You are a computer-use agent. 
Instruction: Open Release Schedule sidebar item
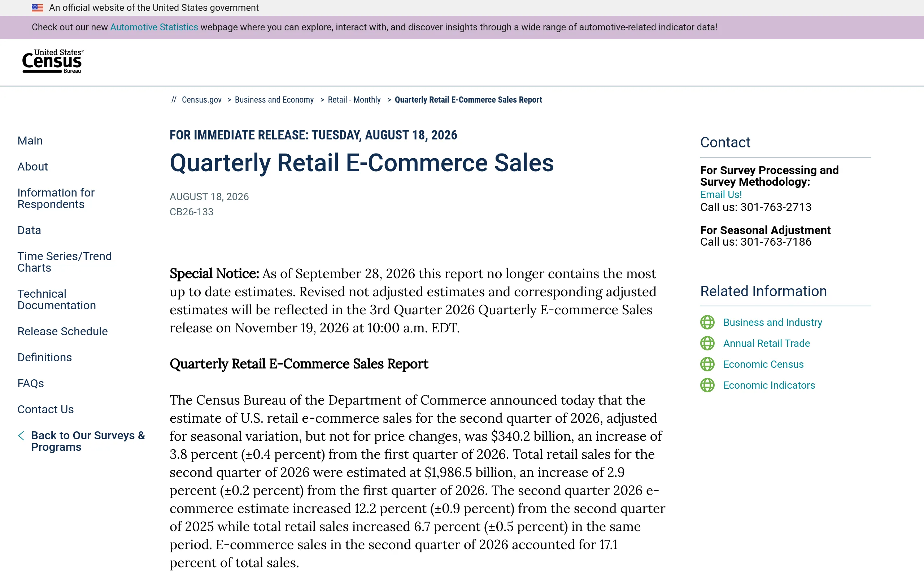[x=62, y=331]
